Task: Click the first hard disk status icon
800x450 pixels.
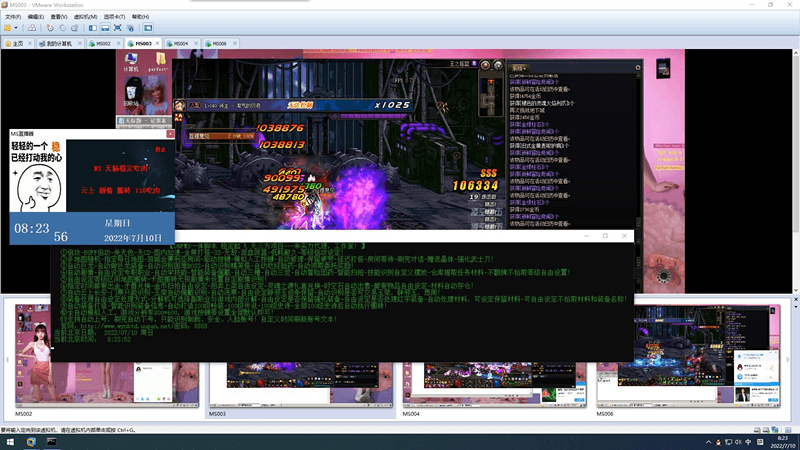Action: click(x=757, y=430)
